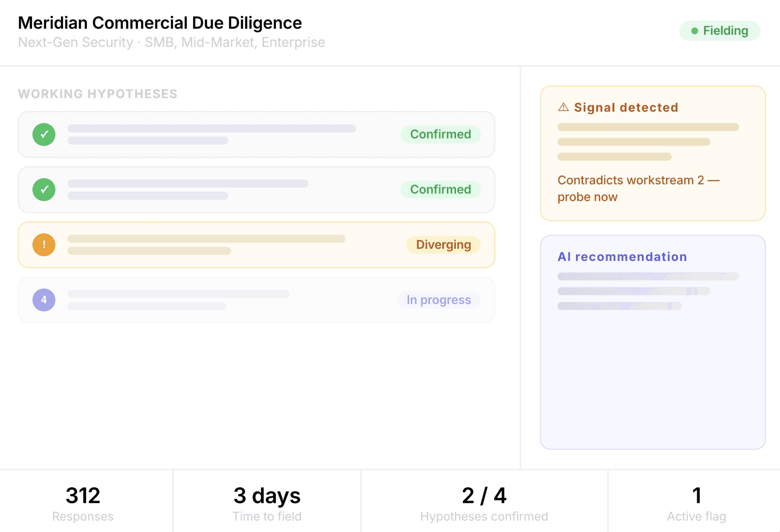
Task: Click the orange exclamation icon on diverging hypothesis
Action: tap(44, 245)
